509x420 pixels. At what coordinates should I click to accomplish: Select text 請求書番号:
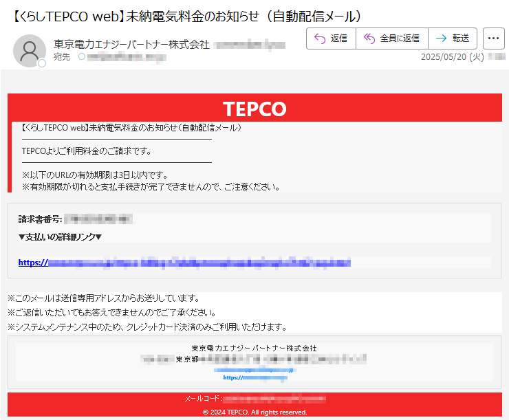[41, 219]
